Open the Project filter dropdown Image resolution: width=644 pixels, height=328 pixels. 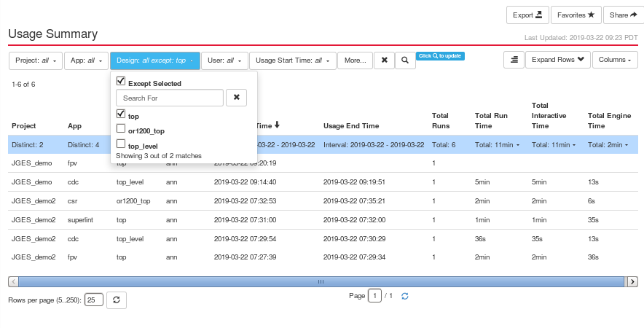[x=36, y=60]
